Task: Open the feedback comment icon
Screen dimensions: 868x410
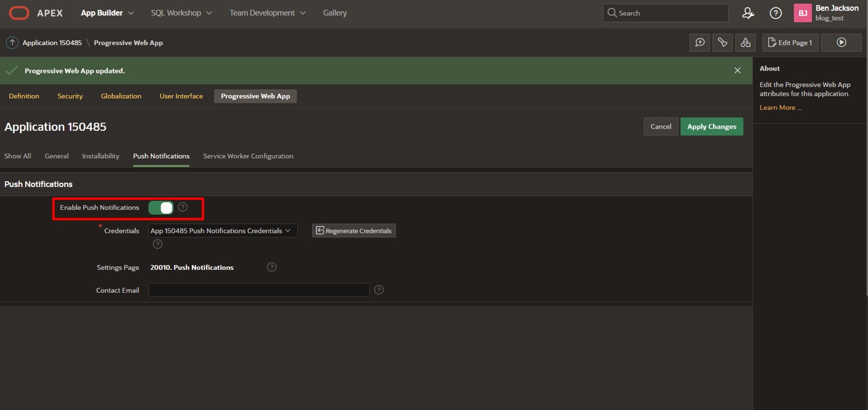Action: pos(700,43)
